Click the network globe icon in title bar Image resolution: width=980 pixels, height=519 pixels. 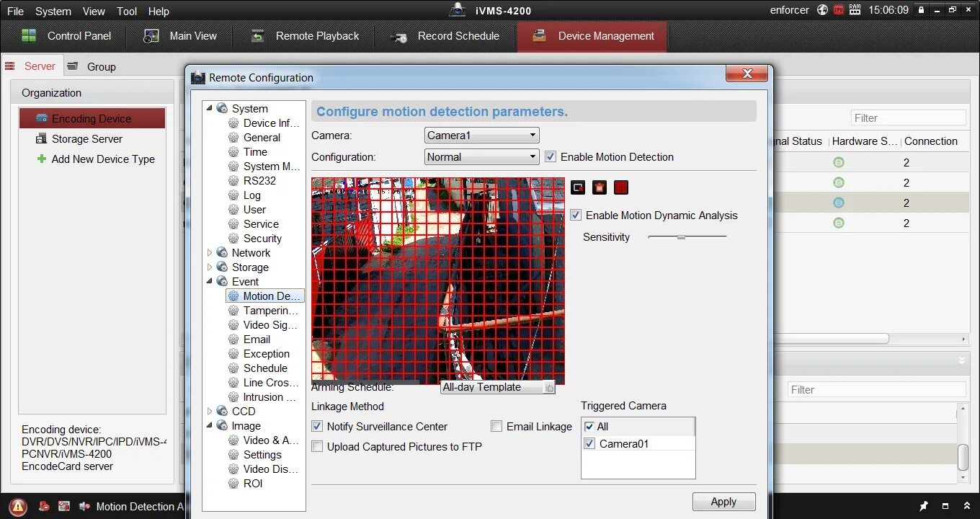click(x=823, y=10)
